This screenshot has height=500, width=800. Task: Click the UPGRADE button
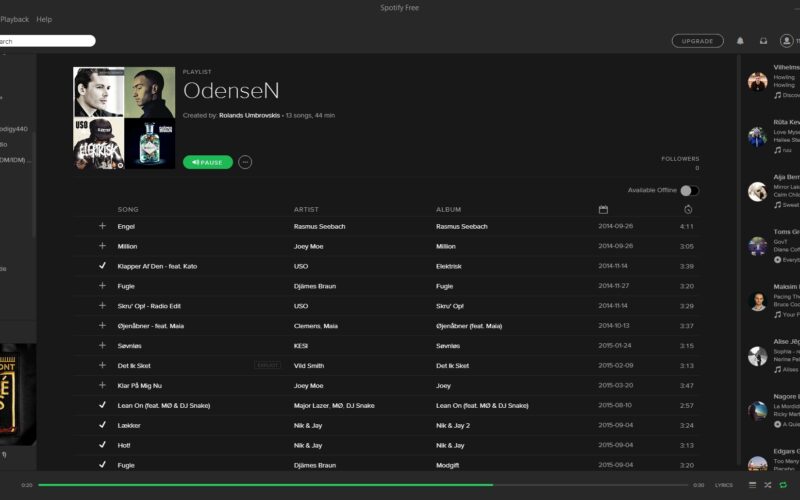(697, 41)
